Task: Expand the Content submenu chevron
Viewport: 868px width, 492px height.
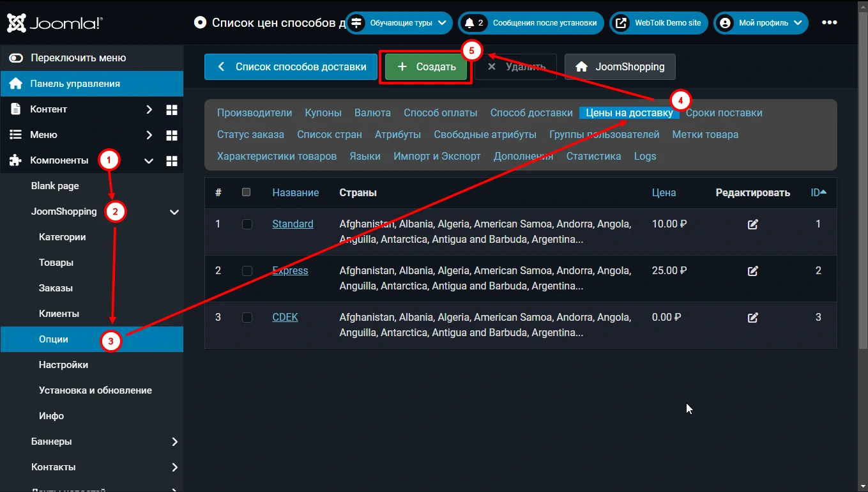Action: coord(149,109)
